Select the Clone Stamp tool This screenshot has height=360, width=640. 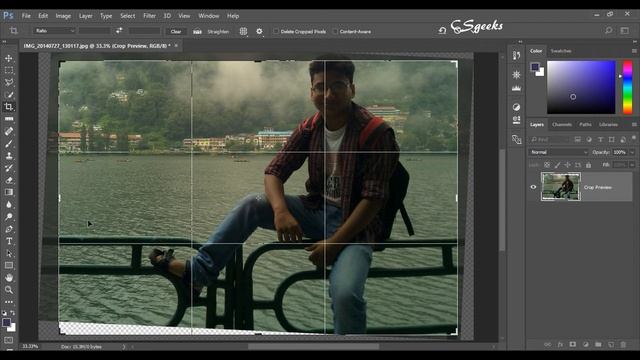point(9,156)
